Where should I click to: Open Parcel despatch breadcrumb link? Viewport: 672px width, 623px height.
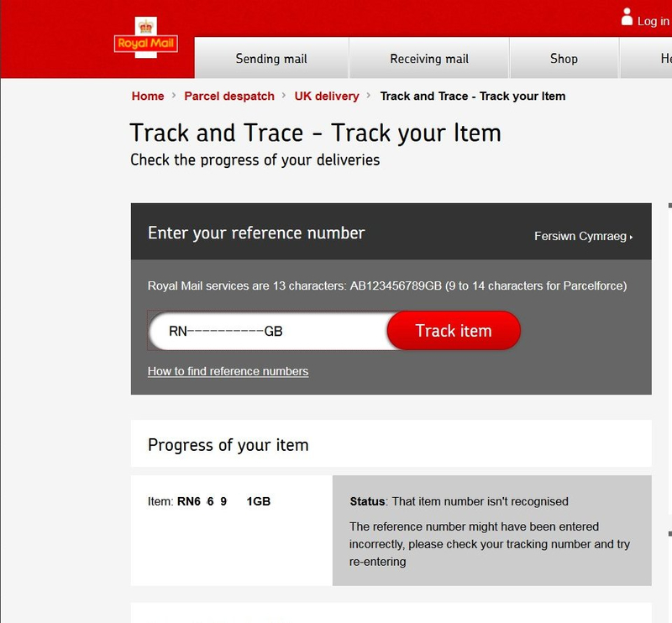point(229,96)
